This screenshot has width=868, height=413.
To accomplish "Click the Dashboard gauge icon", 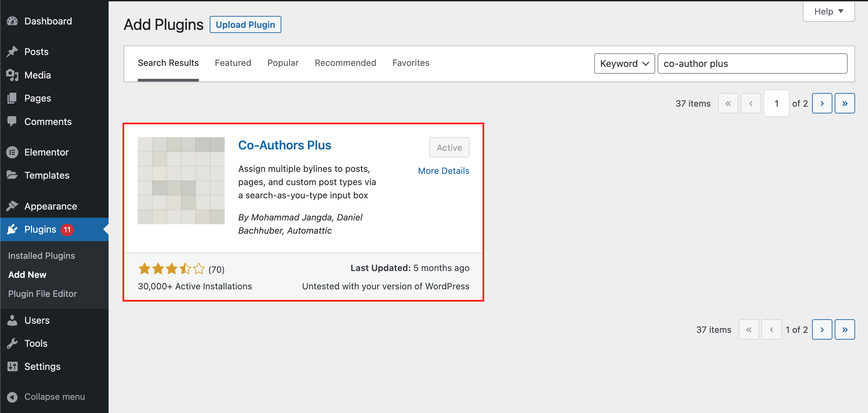I will pos(12,21).
